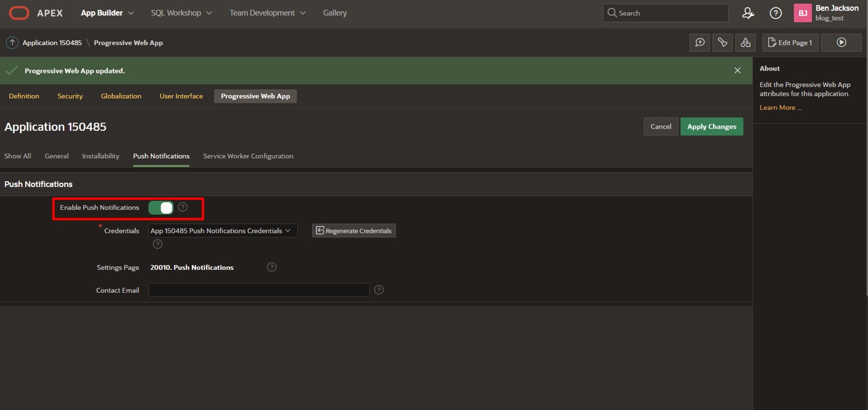Viewport: 868px width, 410px height.
Task: Open the Gallery menu item
Action: [335, 12]
